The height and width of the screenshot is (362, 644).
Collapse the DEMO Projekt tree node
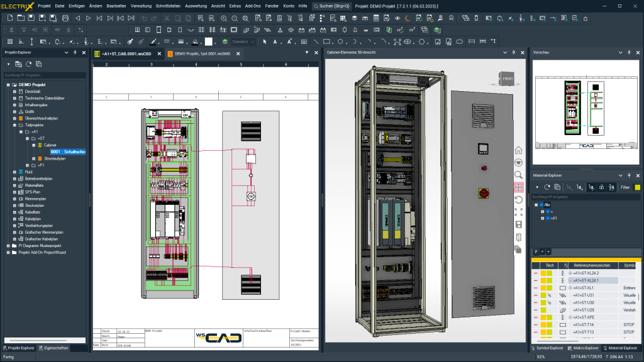pyautogui.click(x=7, y=85)
